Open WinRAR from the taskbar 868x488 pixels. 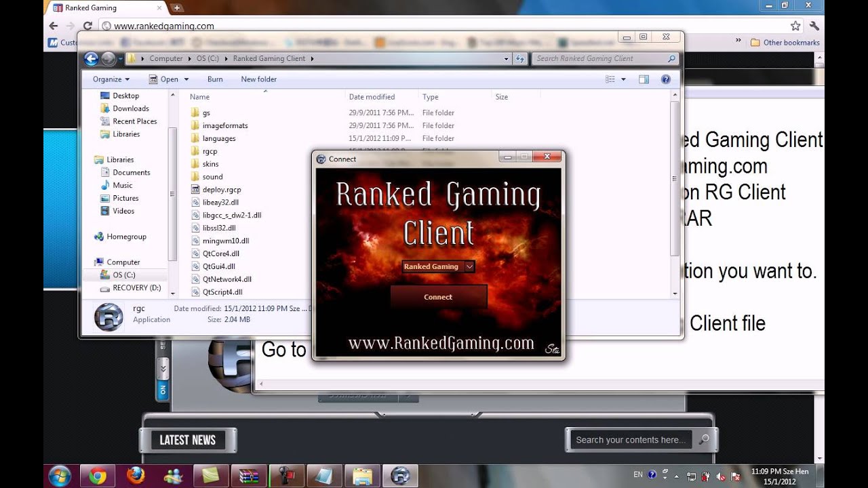(x=249, y=476)
